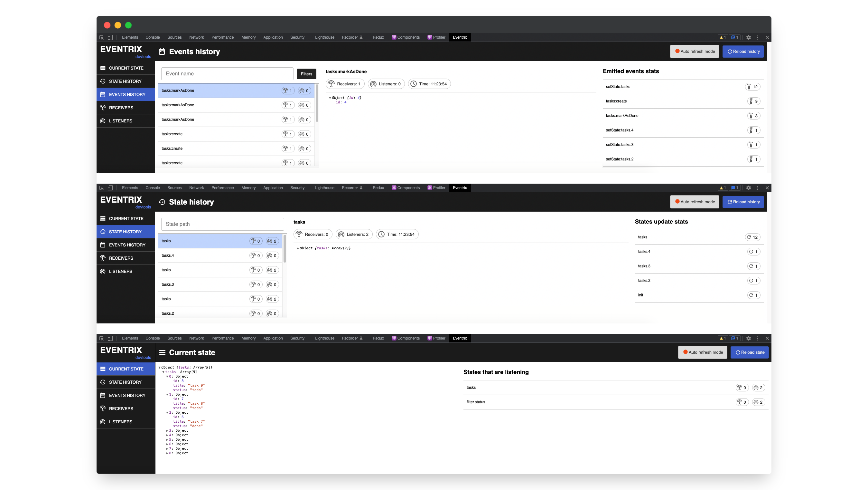Click the Reload state button
This screenshot has height=490, width=868.
tap(749, 352)
